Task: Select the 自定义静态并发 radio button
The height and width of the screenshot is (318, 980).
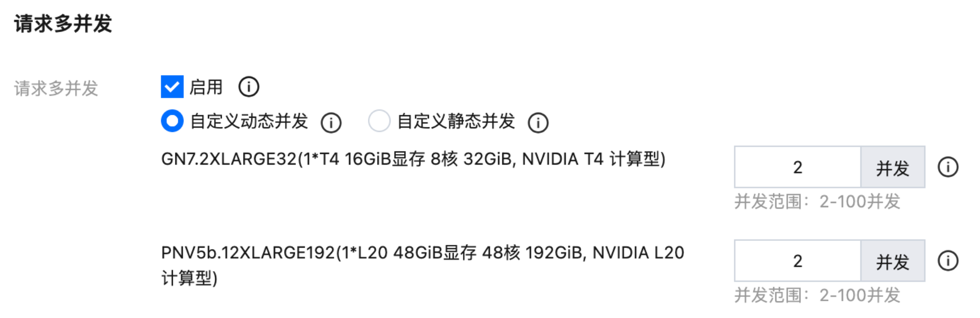Action: pyautogui.click(x=379, y=121)
